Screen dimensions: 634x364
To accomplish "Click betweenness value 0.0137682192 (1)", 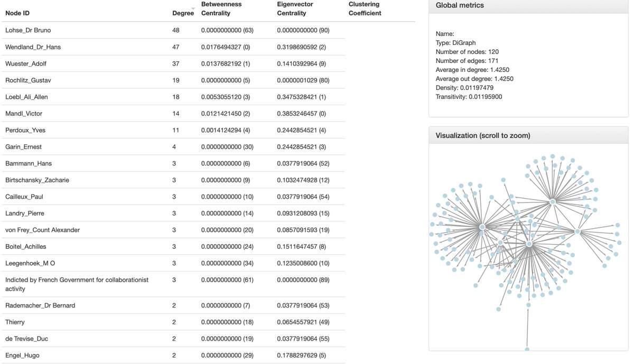I will pos(226,64).
